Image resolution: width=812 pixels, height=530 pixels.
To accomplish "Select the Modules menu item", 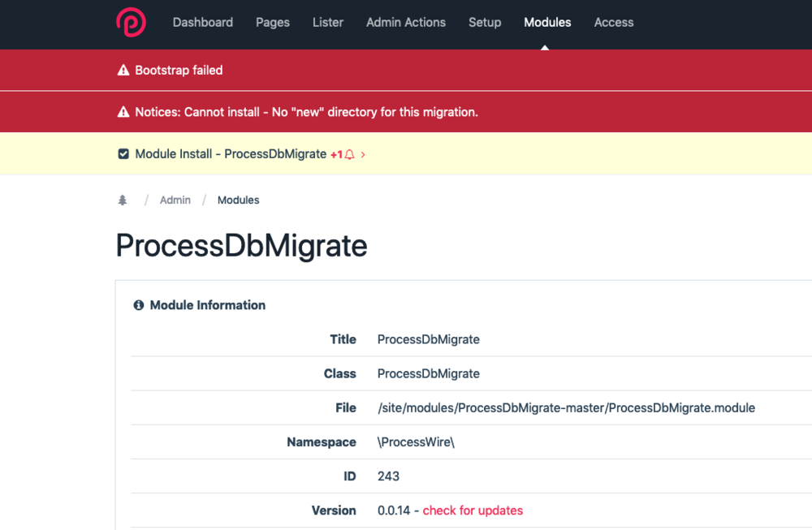I will 547,22.
